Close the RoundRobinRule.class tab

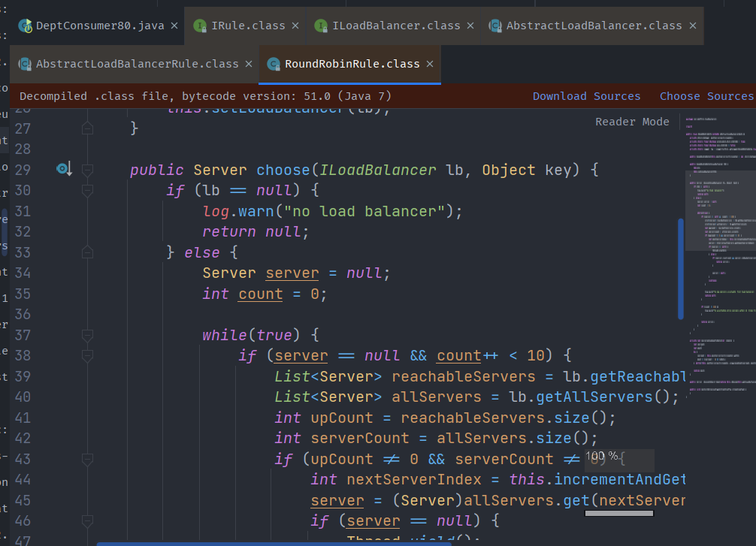(430, 64)
